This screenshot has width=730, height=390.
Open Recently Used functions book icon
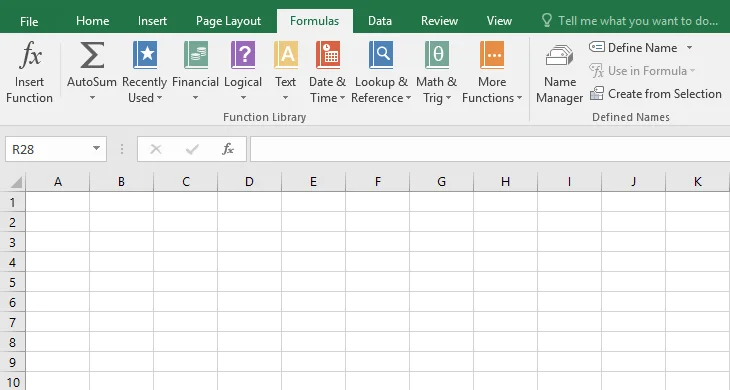click(x=145, y=55)
